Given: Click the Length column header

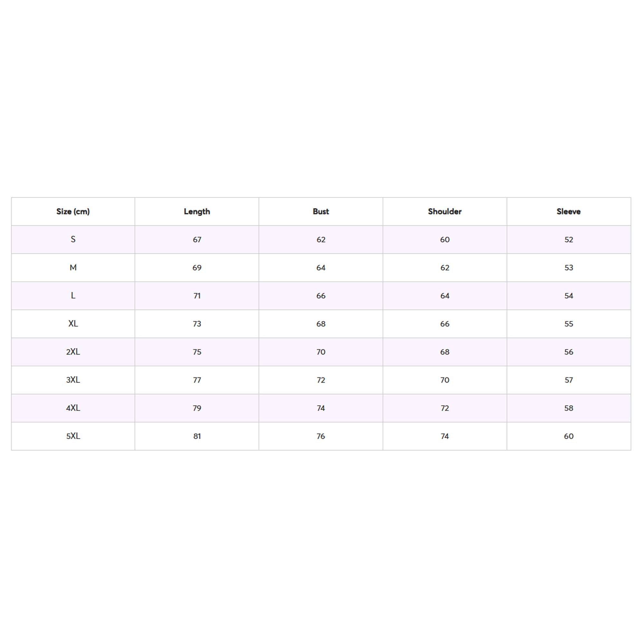Looking at the screenshot, I should tap(197, 211).
